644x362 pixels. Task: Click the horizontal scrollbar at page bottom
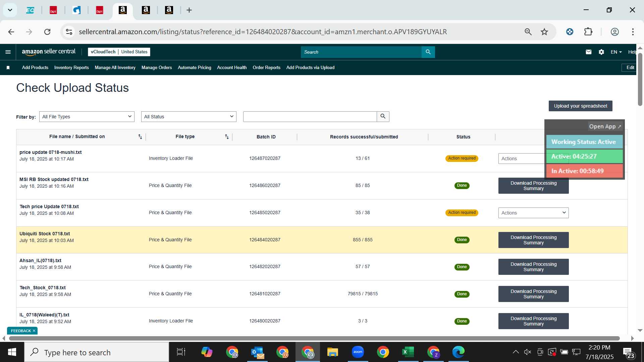click(314, 338)
